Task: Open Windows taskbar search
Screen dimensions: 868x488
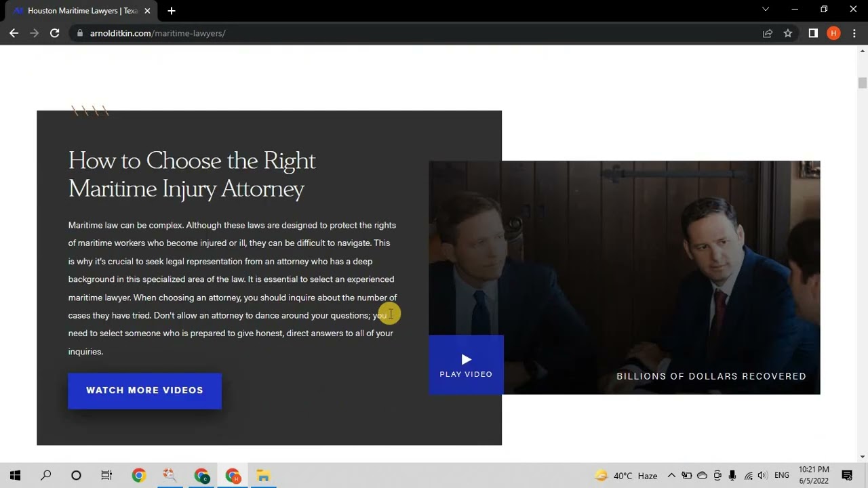Action: coord(45,476)
